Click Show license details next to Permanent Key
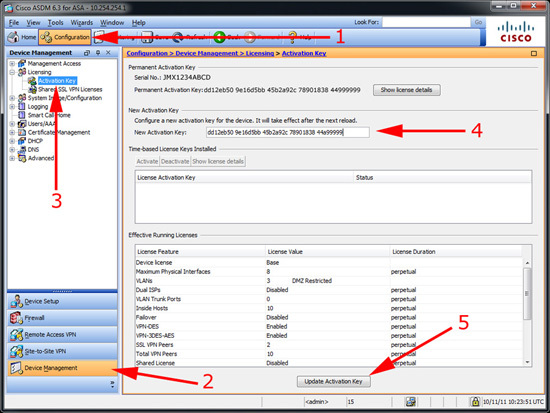 [x=407, y=90]
